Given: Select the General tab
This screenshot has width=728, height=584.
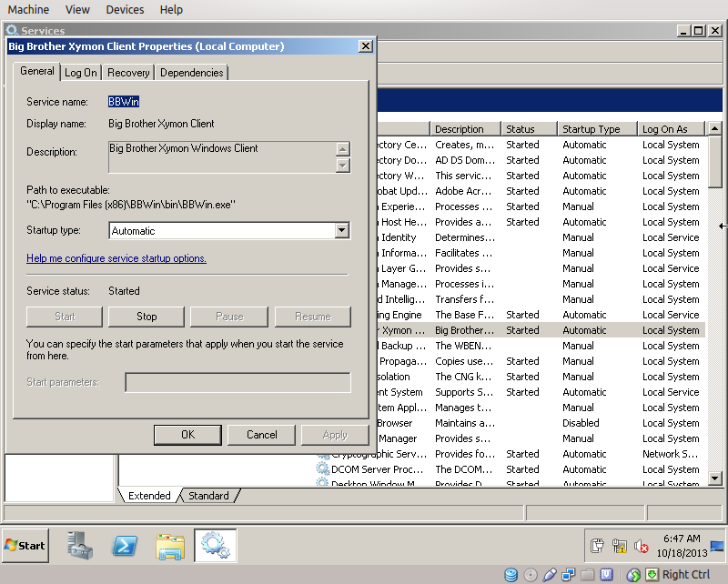Looking at the screenshot, I should 37,71.
